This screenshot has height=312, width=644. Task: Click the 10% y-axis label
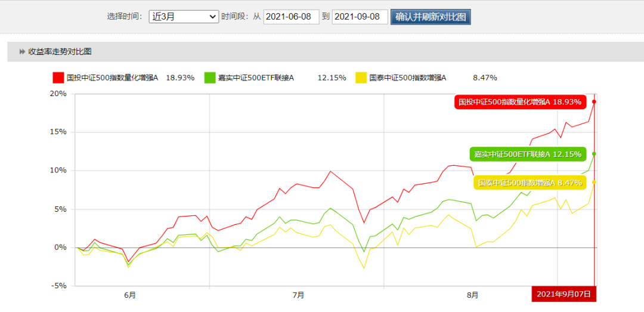click(x=58, y=171)
